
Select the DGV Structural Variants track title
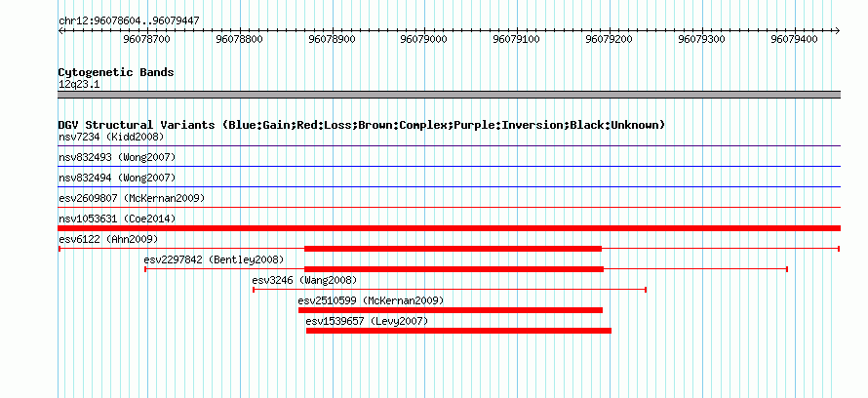[362, 125]
